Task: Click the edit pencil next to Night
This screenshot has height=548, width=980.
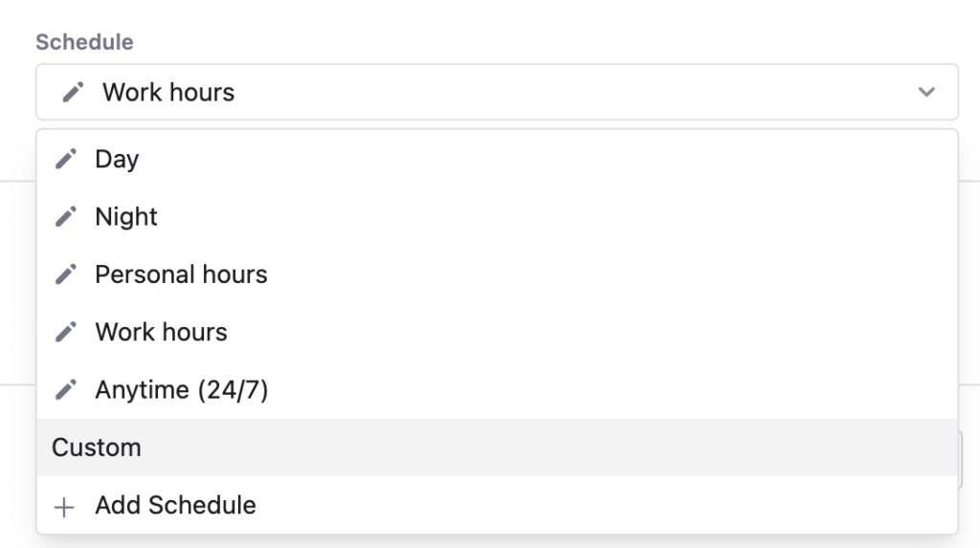Action: pos(65,217)
